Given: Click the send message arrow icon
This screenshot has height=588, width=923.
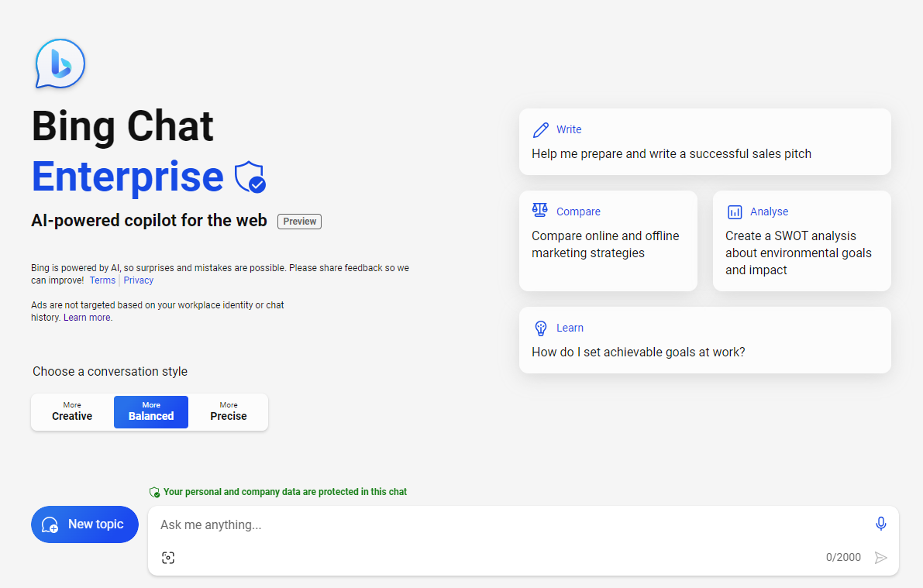Looking at the screenshot, I should [880, 557].
